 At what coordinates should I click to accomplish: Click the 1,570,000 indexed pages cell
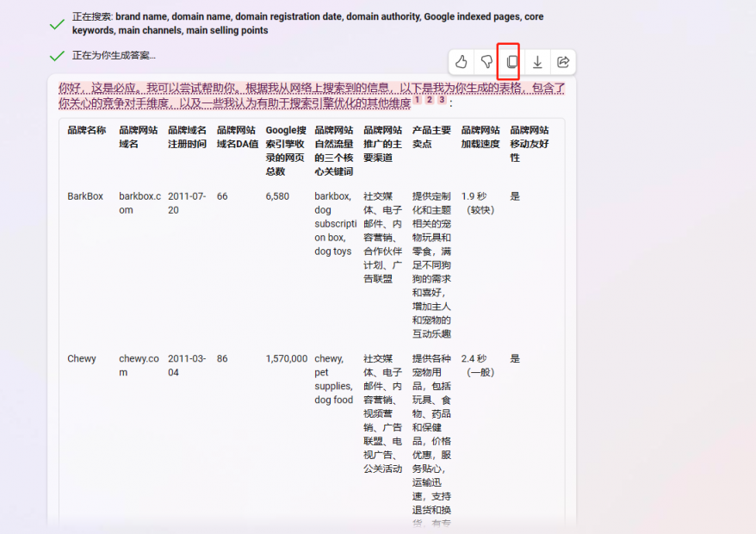click(x=287, y=359)
